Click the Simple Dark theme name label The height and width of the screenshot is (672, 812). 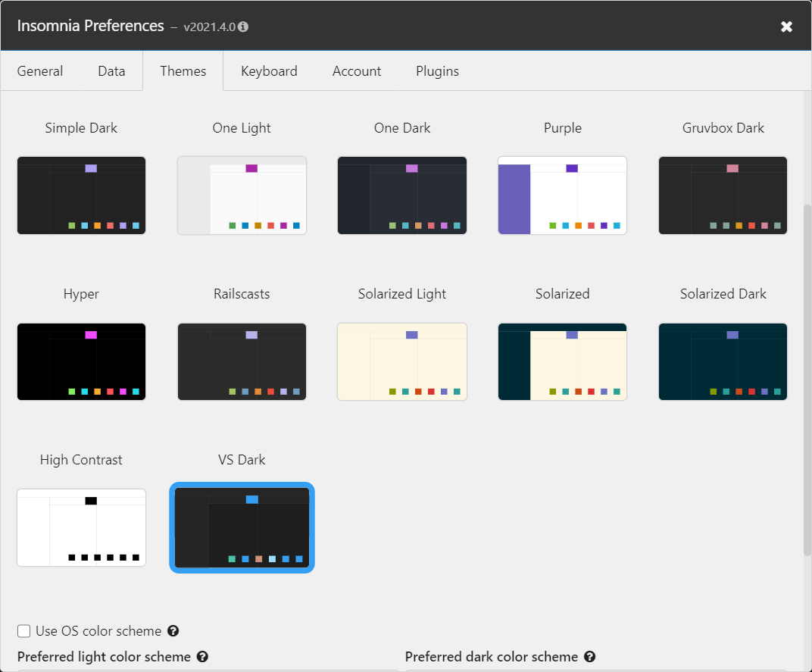[x=81, y=128]
